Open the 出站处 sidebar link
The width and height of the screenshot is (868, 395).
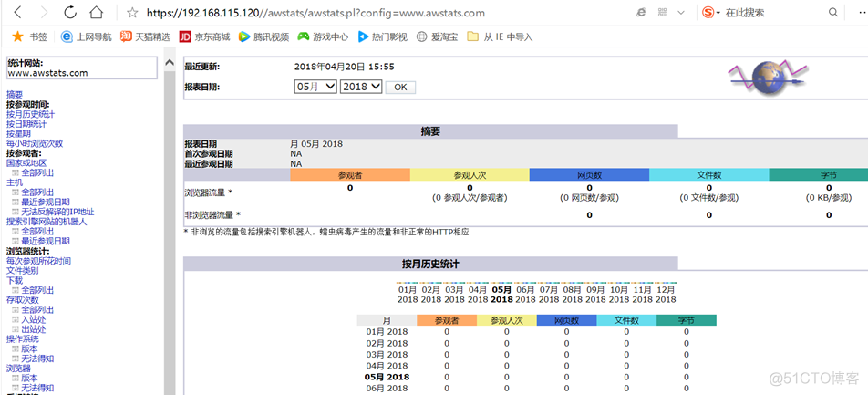(x=34, y=329)
